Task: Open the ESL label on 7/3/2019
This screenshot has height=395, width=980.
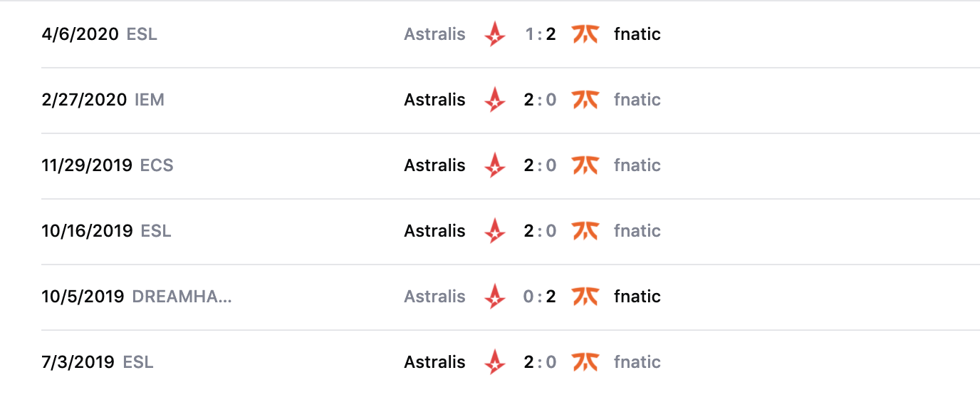Action: coord(138,362)
